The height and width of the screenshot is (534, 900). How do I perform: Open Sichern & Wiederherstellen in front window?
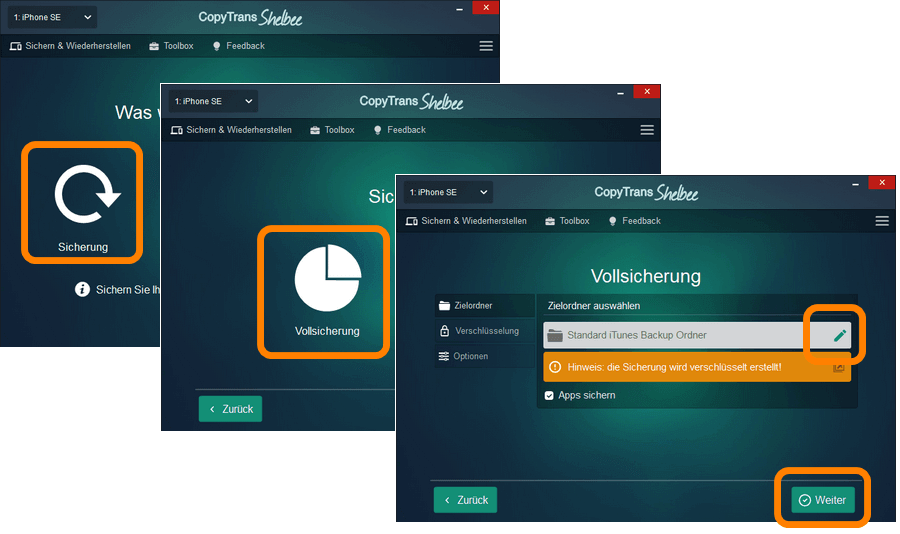click(x=466, y=221)
